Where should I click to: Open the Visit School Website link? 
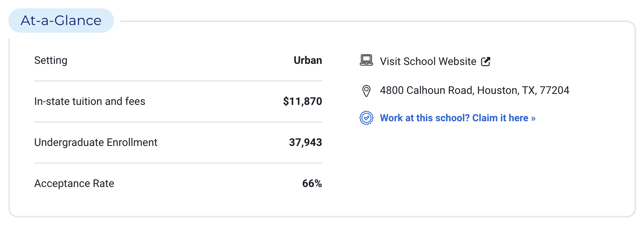point(428,62)
